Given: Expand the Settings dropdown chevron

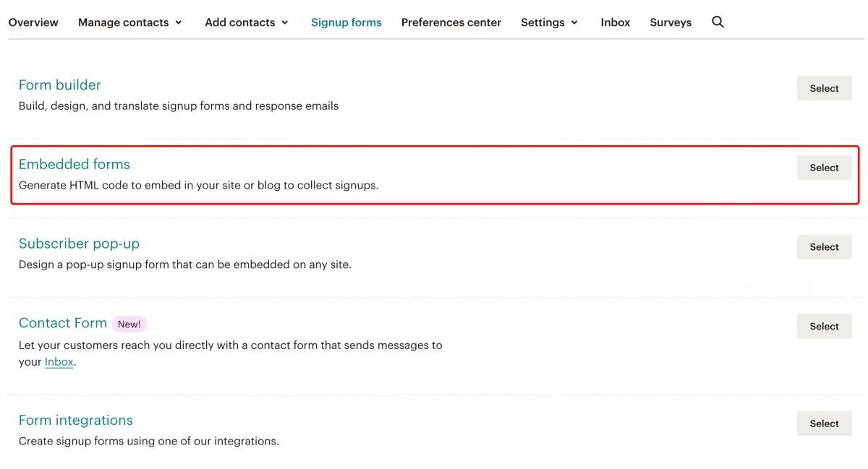Looking at the screenshot, I should [x=574, y=22].
